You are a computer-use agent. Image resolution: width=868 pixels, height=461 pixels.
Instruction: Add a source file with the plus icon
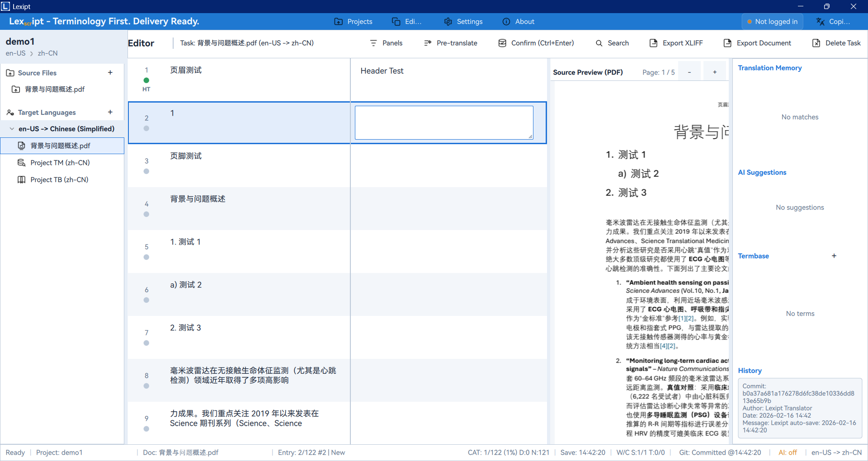pyautogui.click(x=110, y=72)
